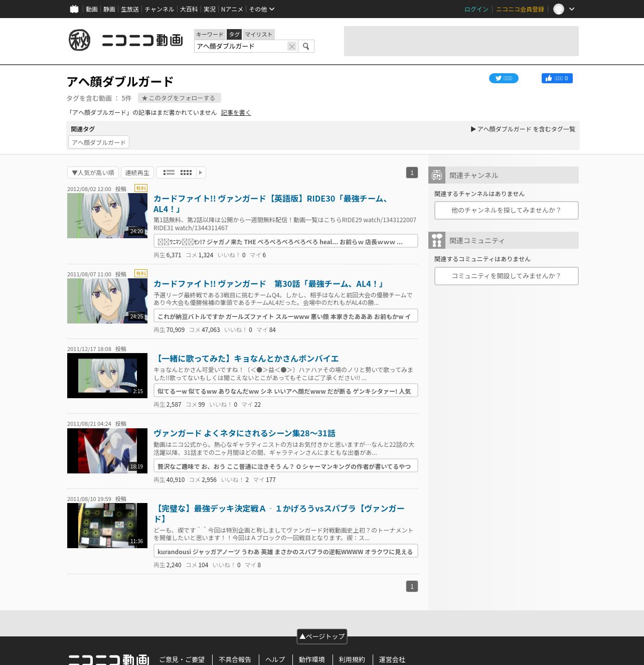Open the list of tags containing アヘ顔ダブルガード

pyautogui.click(x=523, y=129)
